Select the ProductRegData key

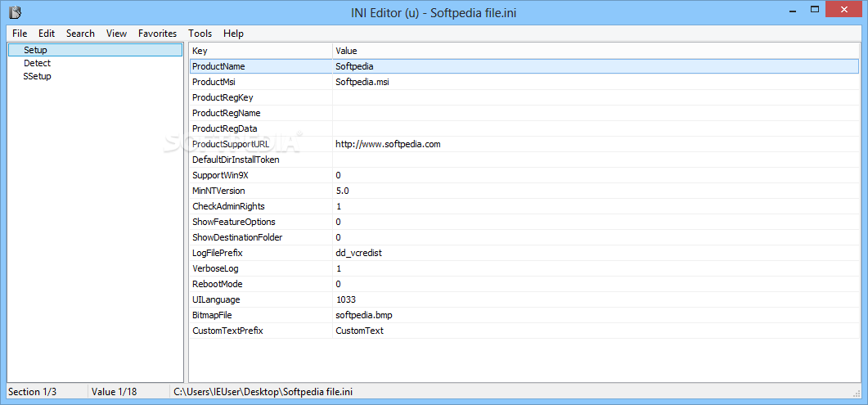tap(224, 128)
